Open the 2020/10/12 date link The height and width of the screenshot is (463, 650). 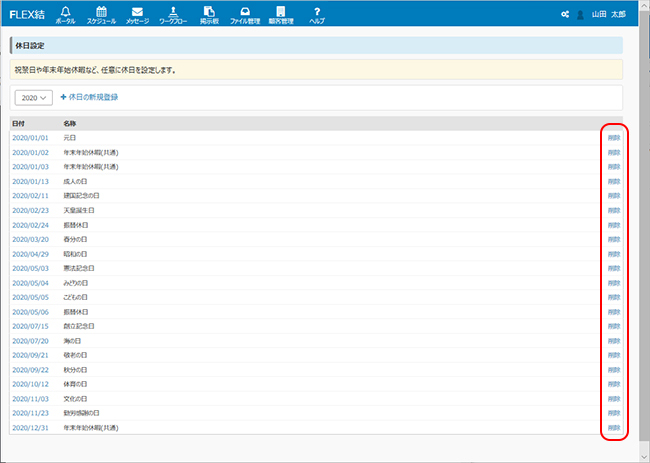[x=30, y=384]
